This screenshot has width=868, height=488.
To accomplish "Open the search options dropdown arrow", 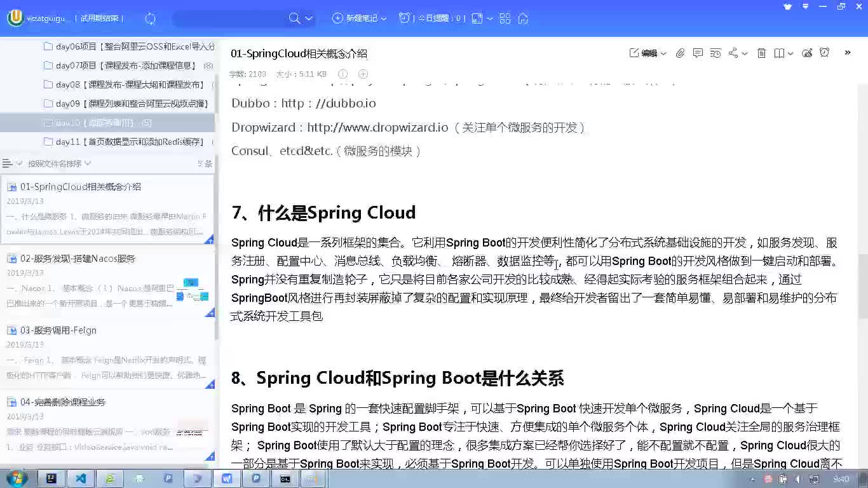I will click(309, 18).
